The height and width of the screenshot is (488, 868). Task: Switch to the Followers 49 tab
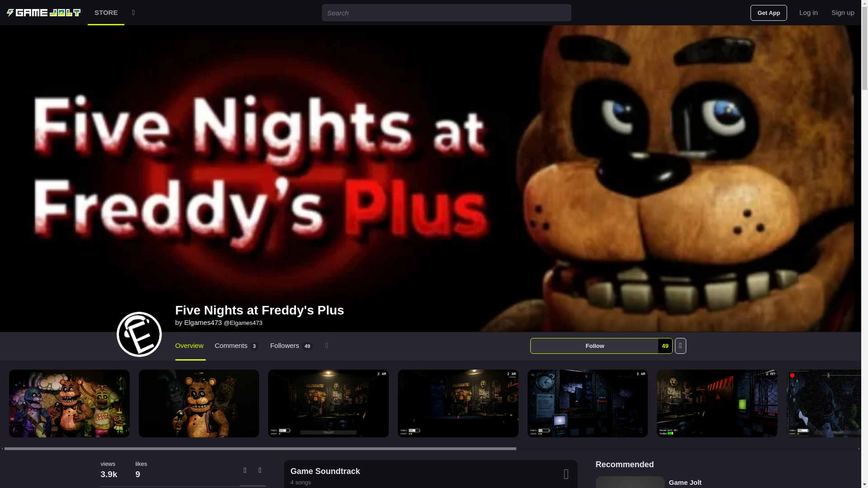point(292,346)
